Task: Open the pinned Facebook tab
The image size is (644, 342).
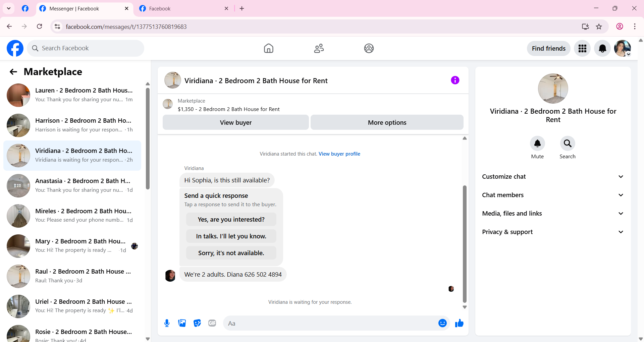Action: tap(25, 8)
